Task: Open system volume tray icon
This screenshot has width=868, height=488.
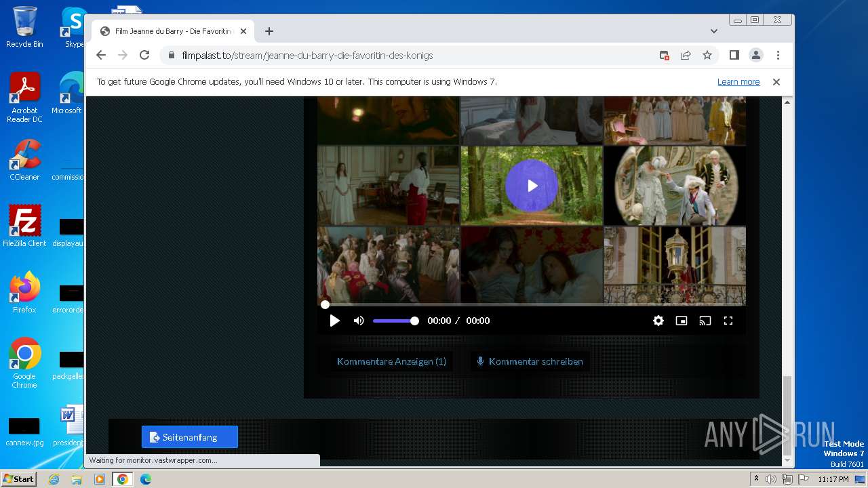Action: [x=771, y=479]
